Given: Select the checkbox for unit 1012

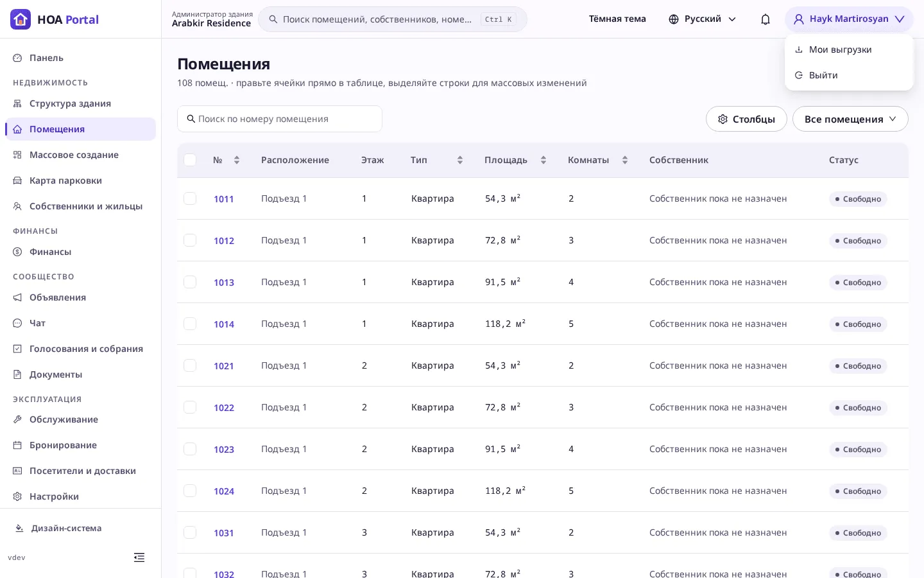Looking at the screenshot, I should 190,240.
